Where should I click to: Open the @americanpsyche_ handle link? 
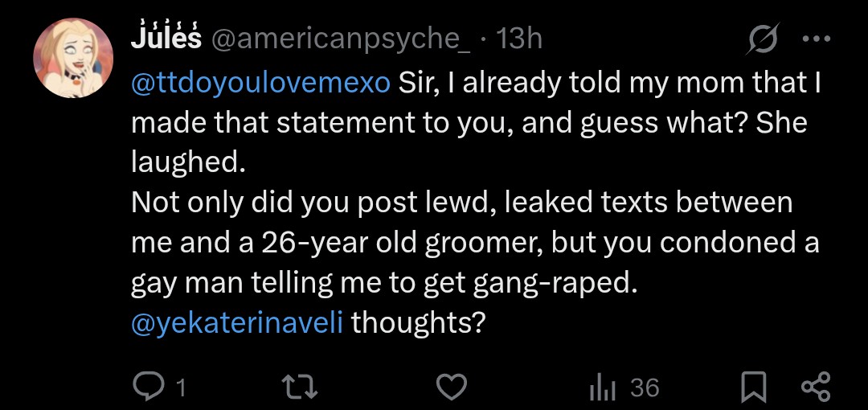[x=341, y=39]
